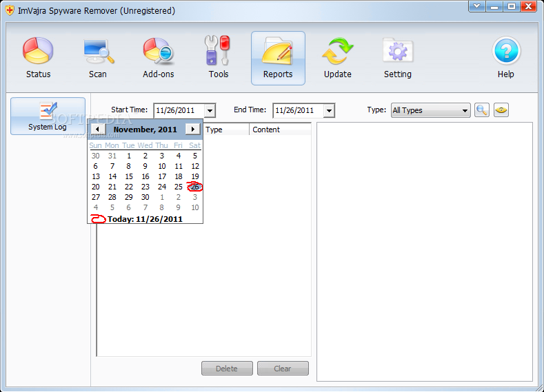Select the Reports section
This screenshot has height=392, width=544.
coord(278,58)
